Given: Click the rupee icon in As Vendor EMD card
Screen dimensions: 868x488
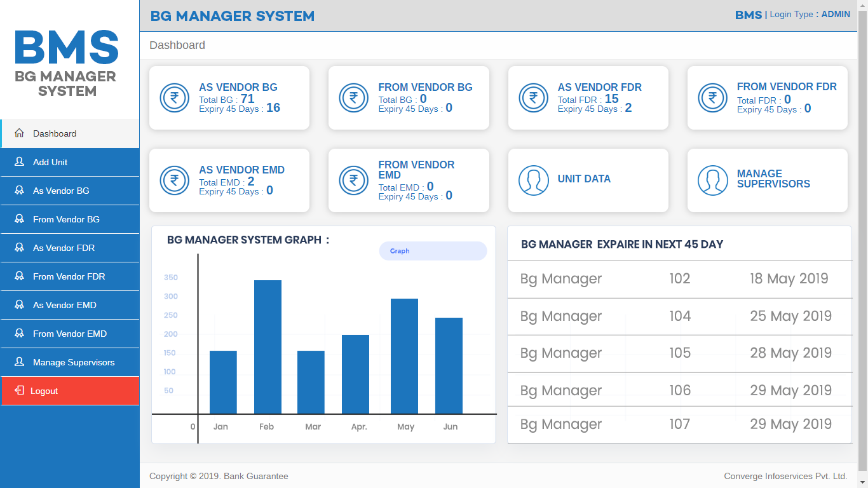Looking at the screenshot, I should (x=174, y=180).
